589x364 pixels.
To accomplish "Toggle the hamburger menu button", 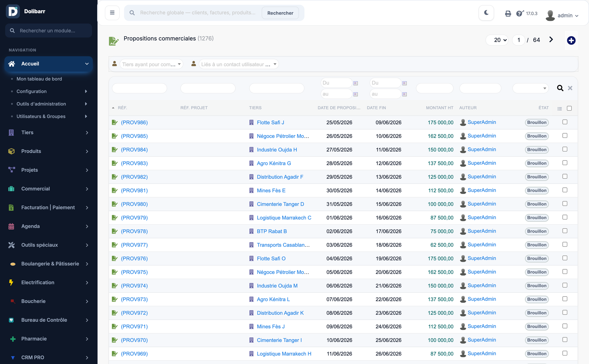I will click(x=112, y=13).
